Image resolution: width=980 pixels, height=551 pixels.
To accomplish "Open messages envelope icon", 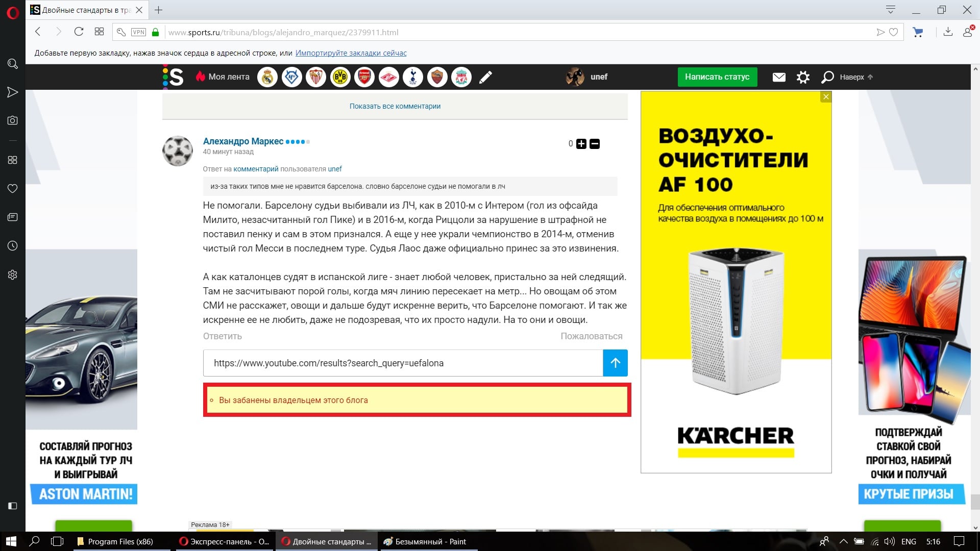I will pos(779,77).
